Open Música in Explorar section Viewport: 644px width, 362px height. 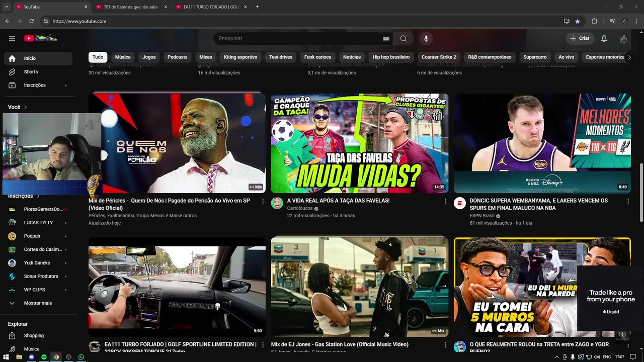pyautogui.click(x=38, y=349)
